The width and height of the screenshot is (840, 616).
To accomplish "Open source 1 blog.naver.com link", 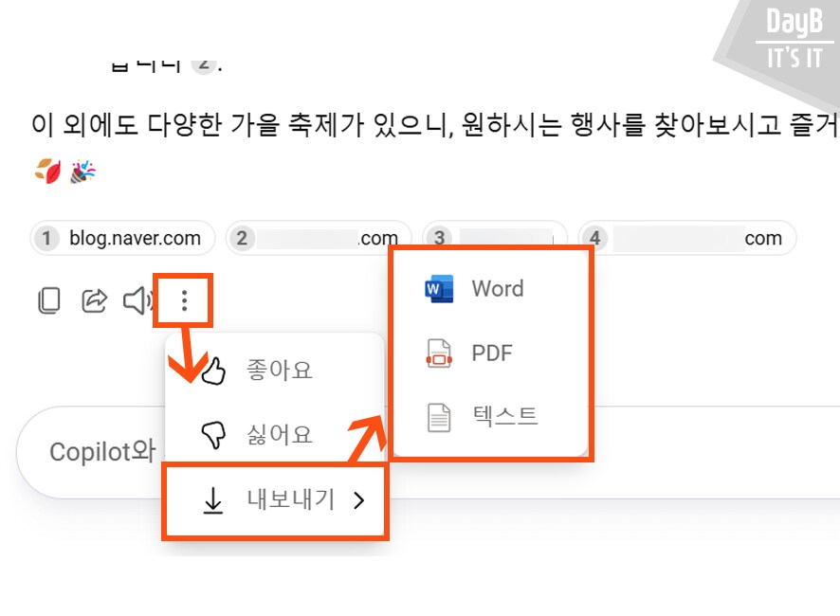I will pyautogui.click(x=123, y=238).
